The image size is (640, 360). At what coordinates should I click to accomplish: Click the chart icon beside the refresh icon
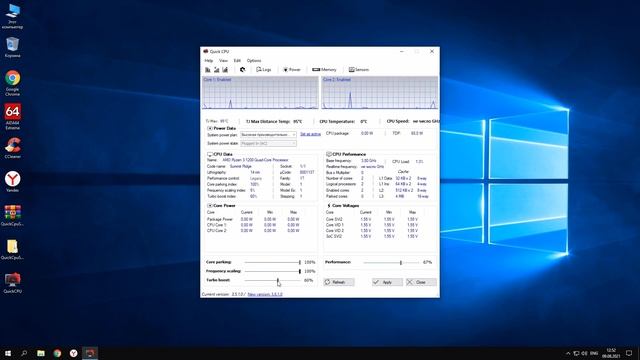coord(225,70)
